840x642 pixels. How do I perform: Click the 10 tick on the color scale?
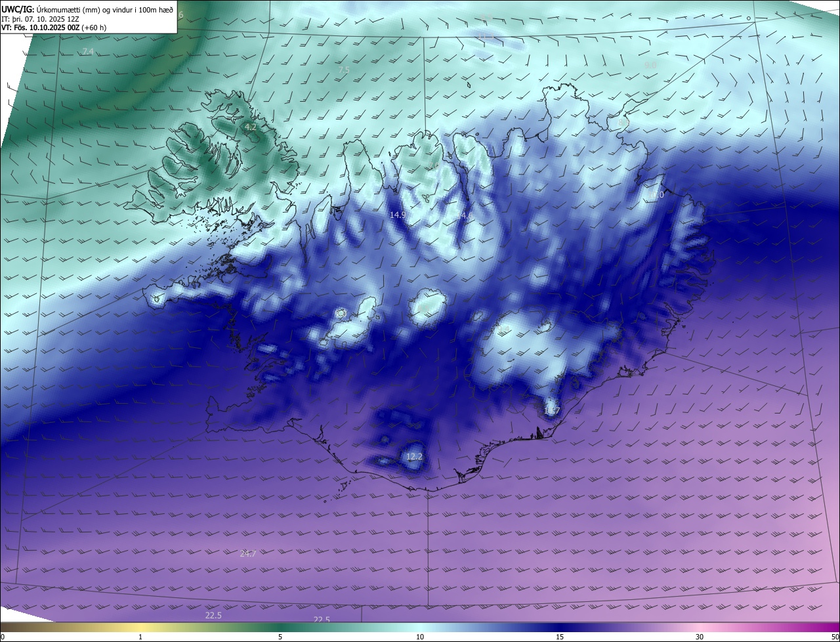click(420, 637)
